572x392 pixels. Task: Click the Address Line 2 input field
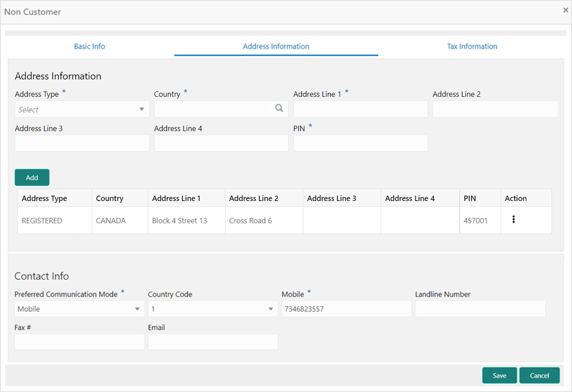pyautogui.click(x=495, y=109)
